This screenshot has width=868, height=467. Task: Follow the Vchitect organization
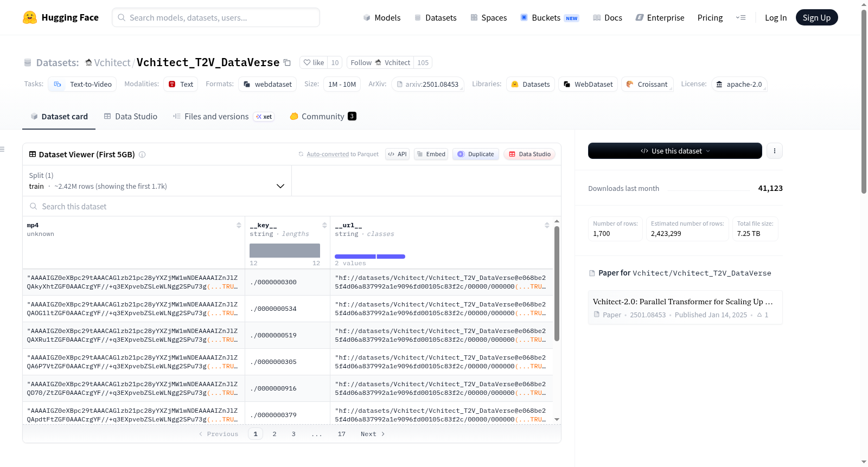click(380, 63)
